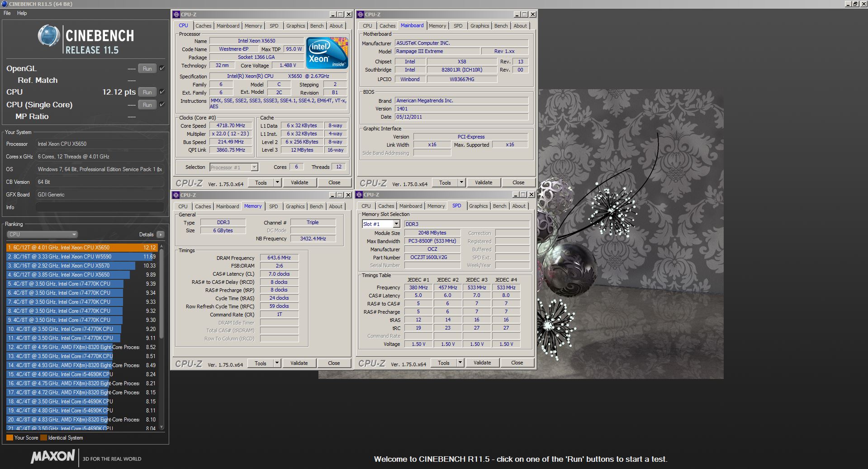
Task: Run the CPU benchmark
Action: click(147, 92)
